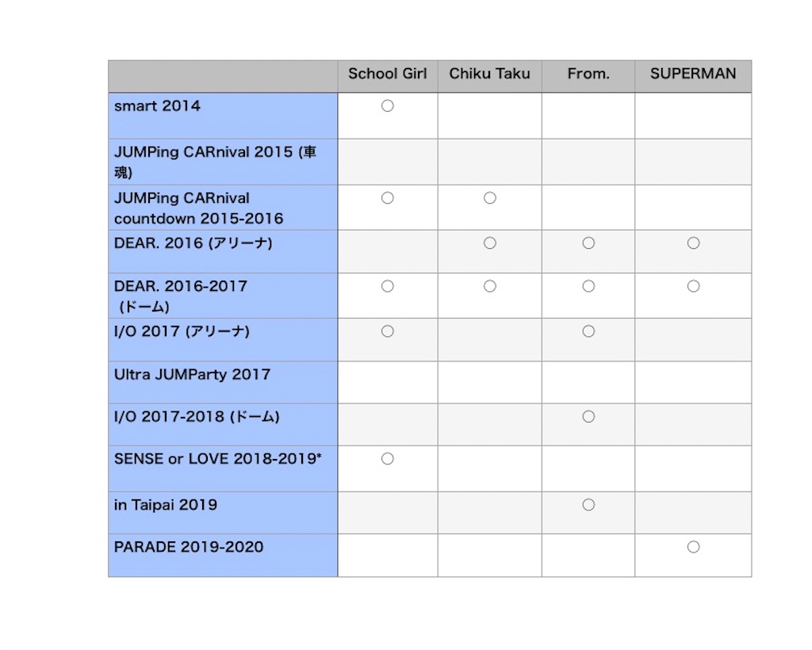Image resolution: width=812 pixels, height=650 pixels.
Task: Click From. circle in DEAR. 2016-2017 dome row
Action: (x=588, y=285)
